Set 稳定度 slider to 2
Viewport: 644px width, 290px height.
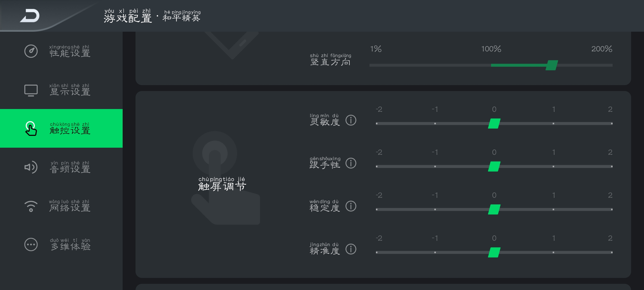[612, 209]
